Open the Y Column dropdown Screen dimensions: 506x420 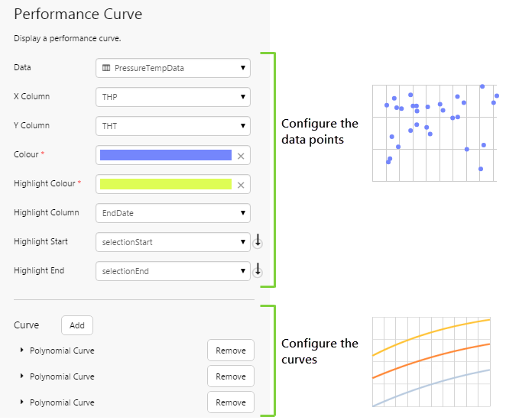point(174,126)
